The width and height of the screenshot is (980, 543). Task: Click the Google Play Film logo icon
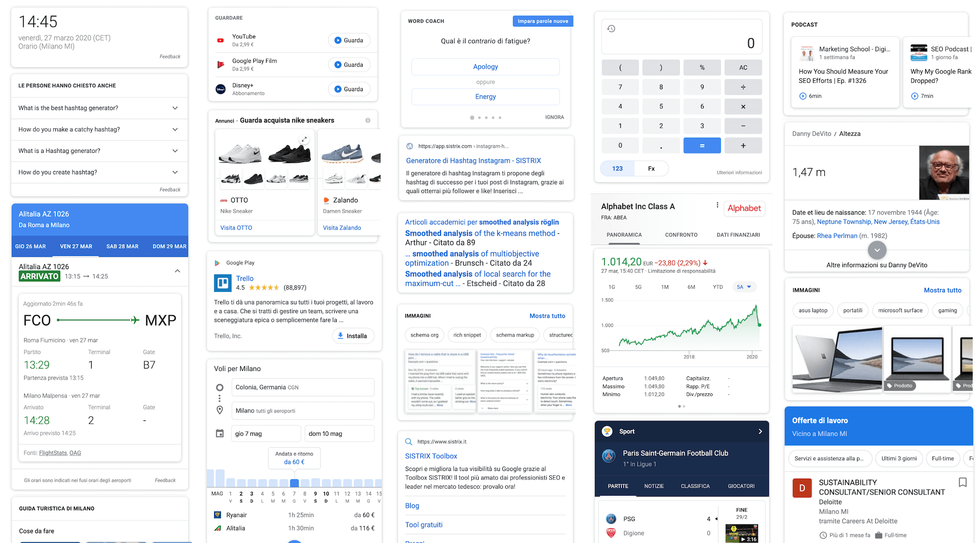coord(220,65)
